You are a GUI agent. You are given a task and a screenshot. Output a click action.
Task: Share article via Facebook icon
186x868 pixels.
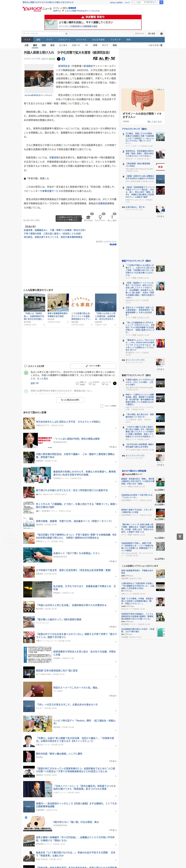(x=63, y=59)
